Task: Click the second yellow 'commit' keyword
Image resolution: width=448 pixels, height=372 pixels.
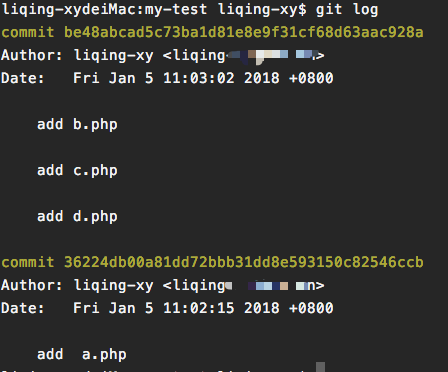Action: [28, 262]
